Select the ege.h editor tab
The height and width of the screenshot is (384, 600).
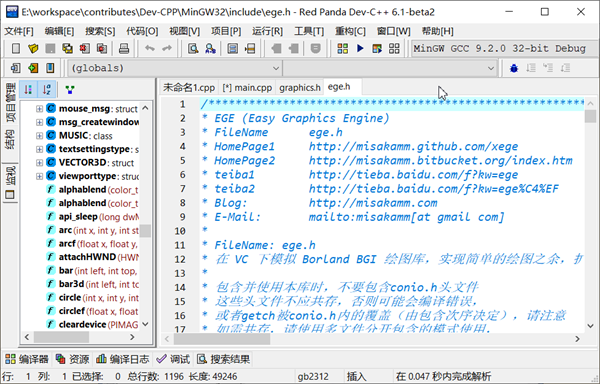339,87
